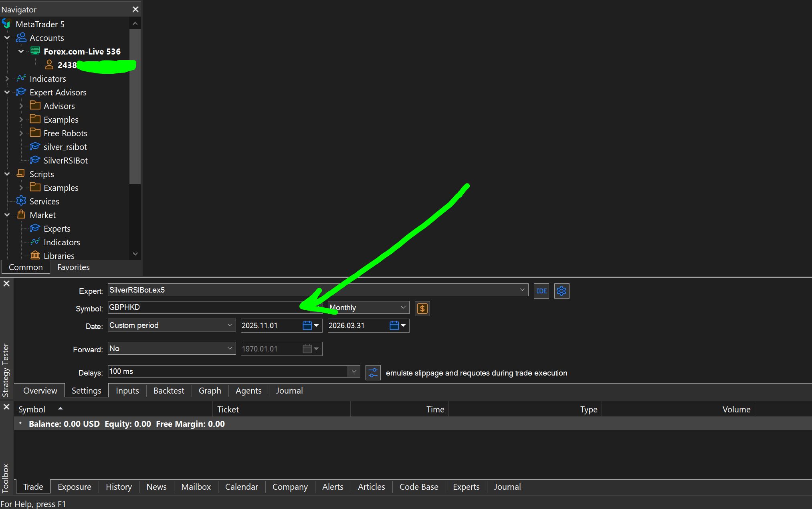812x509 pixels.
Task: Open the IDE editor button
Action: click(541, 291)
